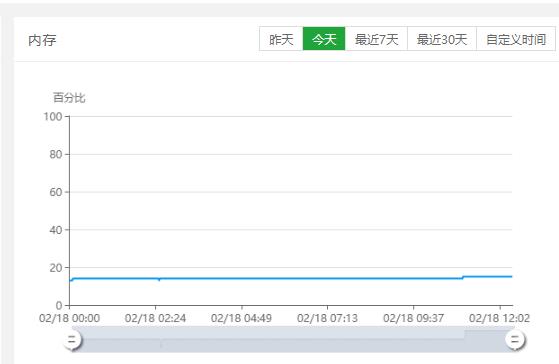Click the 02/18 07:13 axis label
Viewport: 559px width, 364px height.
click(327, 318)
